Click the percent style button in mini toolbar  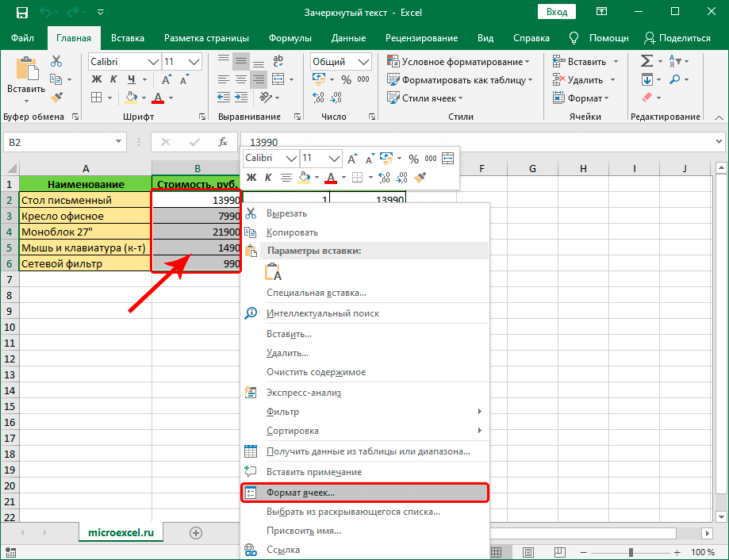click(413, 159)
